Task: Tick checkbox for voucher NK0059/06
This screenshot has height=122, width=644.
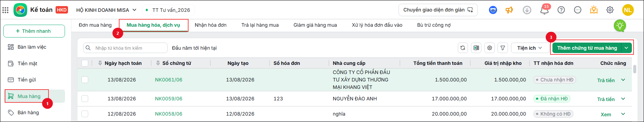Action: click(85, 99)
